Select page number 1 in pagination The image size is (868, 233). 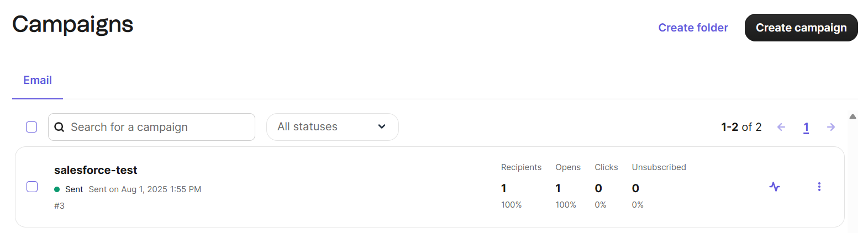(x=806, y=128)
